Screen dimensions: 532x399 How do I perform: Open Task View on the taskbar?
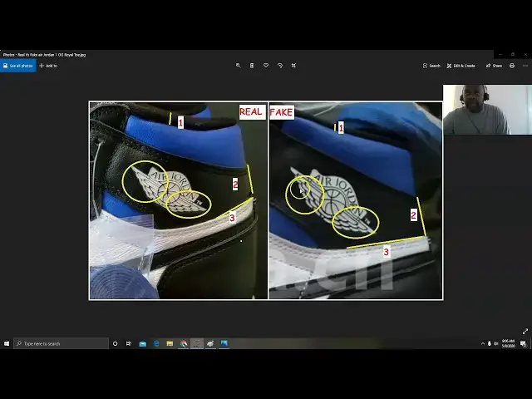pyautogui.click(x=129, y=343)
